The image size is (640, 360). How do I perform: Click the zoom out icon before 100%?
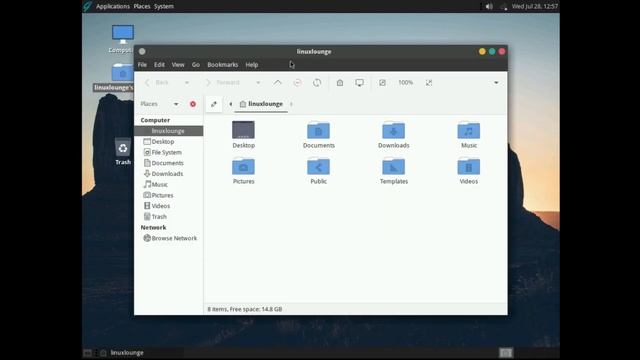point(382,82)
